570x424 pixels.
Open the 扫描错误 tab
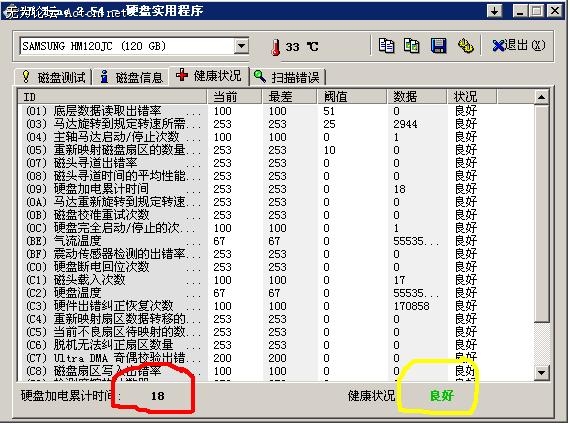pyautogui.click(x=287, y=77)
